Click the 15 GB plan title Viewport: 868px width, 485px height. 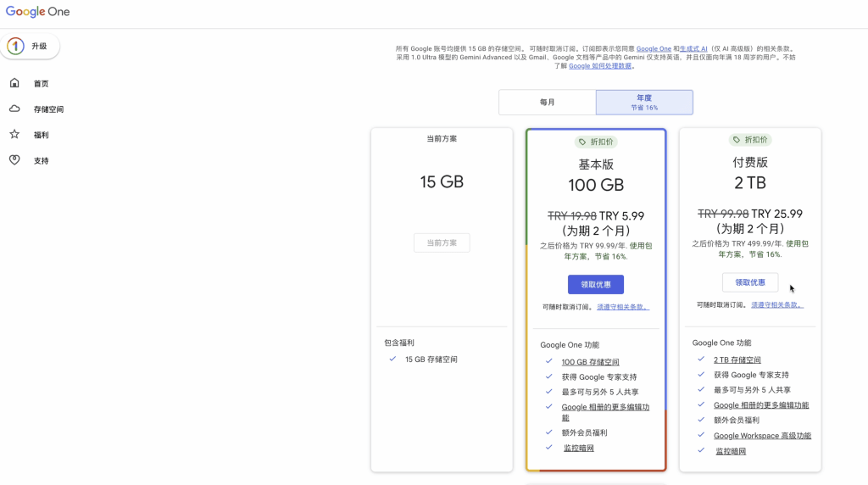pyautogui.click(x=442, y=181)
